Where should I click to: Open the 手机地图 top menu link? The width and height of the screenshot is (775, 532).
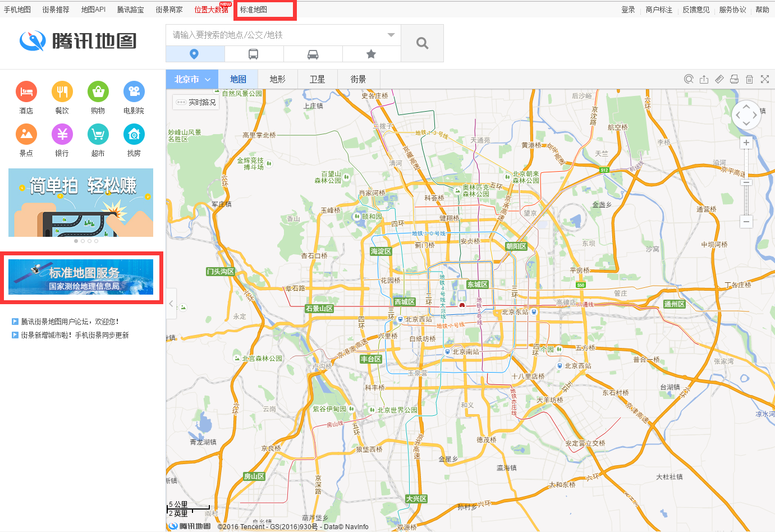click(17, 10)
